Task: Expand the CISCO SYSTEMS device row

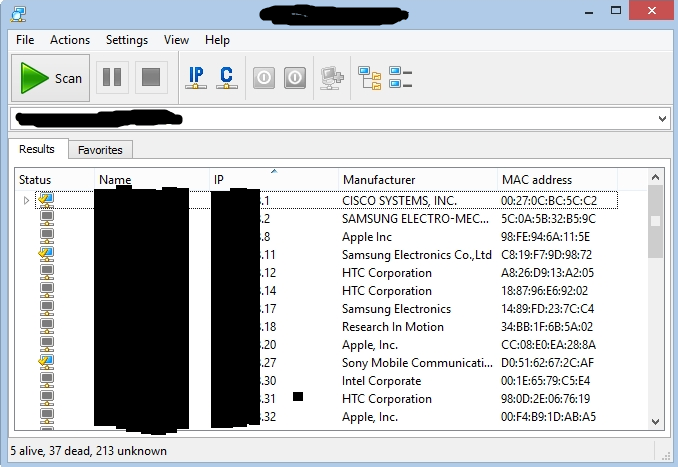Action: (x=26, y=200)
